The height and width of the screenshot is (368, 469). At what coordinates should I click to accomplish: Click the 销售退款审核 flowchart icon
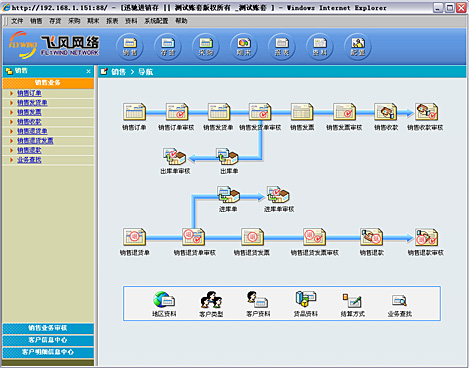pos(426,237)
